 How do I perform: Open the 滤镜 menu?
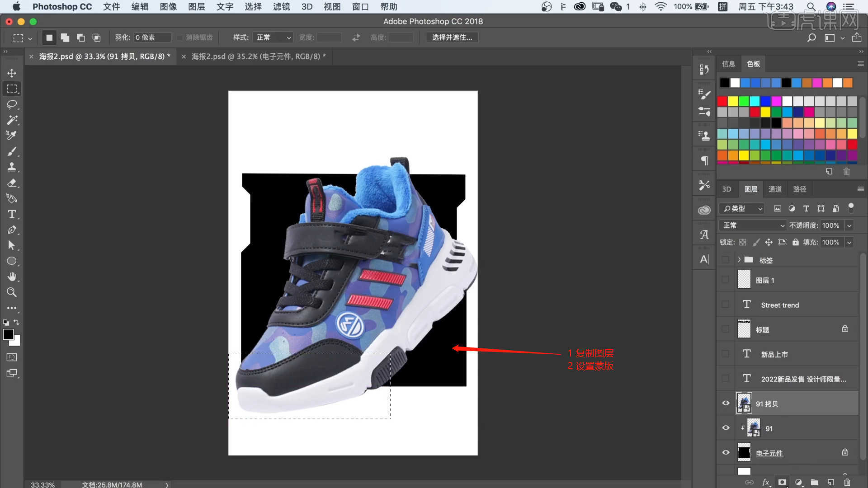coord(282,7)
